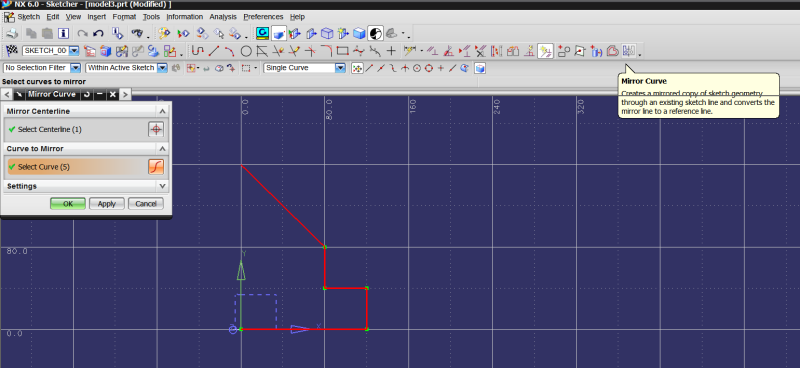The width and height of the screenshot is (800, 368).
Task: Select the Studio Spline tool
Action: point(359,51)
